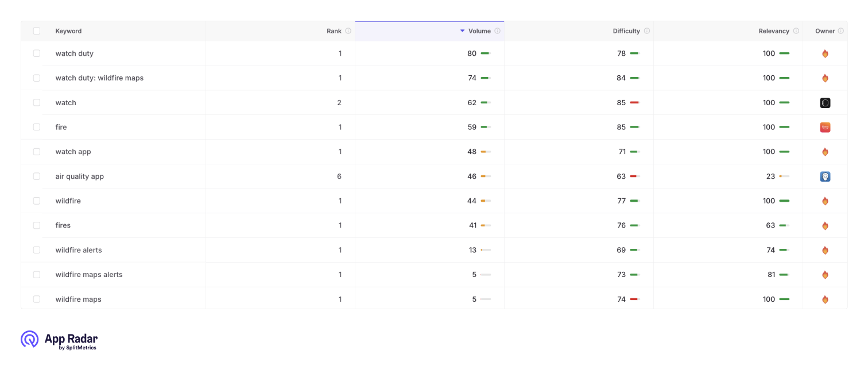
Task: Open the keyword air quality app
Action: point(79,176)
